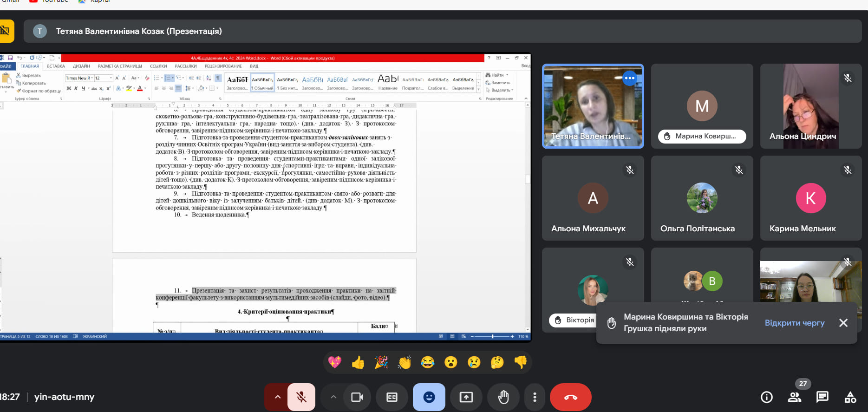Click the Відкрити чергу link
Image resolution: width=868 pixels, height=412 pixels.
(795, 323)
